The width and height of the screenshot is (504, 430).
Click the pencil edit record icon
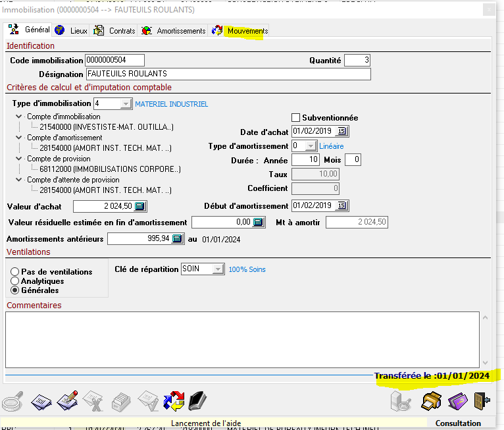click(68, 400)
